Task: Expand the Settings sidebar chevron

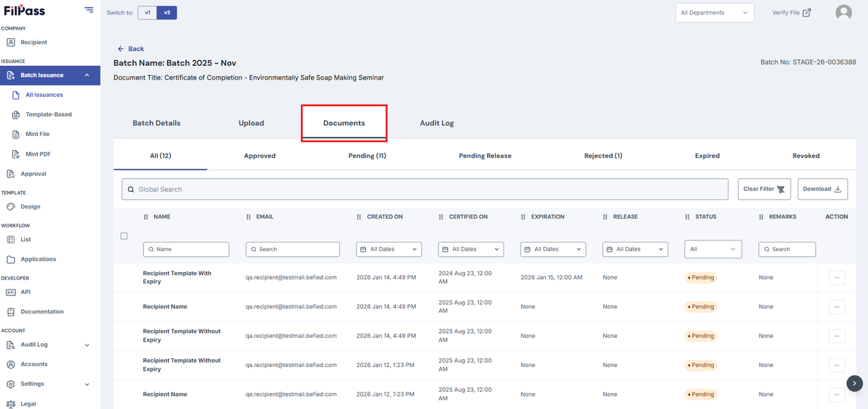Action: point(87,384)
